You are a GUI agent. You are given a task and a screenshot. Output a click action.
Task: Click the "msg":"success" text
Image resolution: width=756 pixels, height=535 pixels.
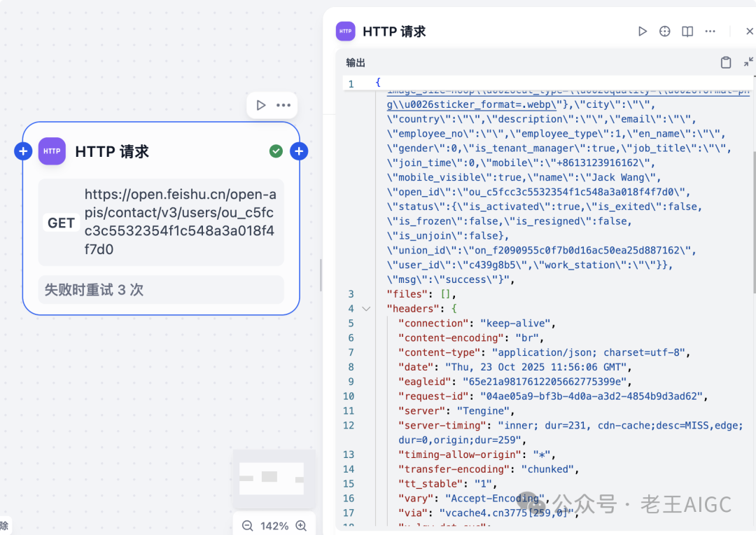tap(450, 279)
